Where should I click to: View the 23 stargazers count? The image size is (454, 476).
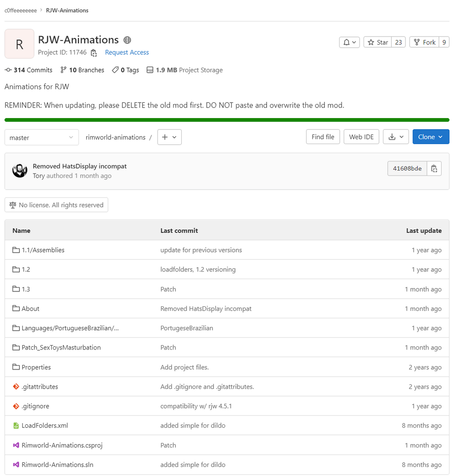point(398,42)
